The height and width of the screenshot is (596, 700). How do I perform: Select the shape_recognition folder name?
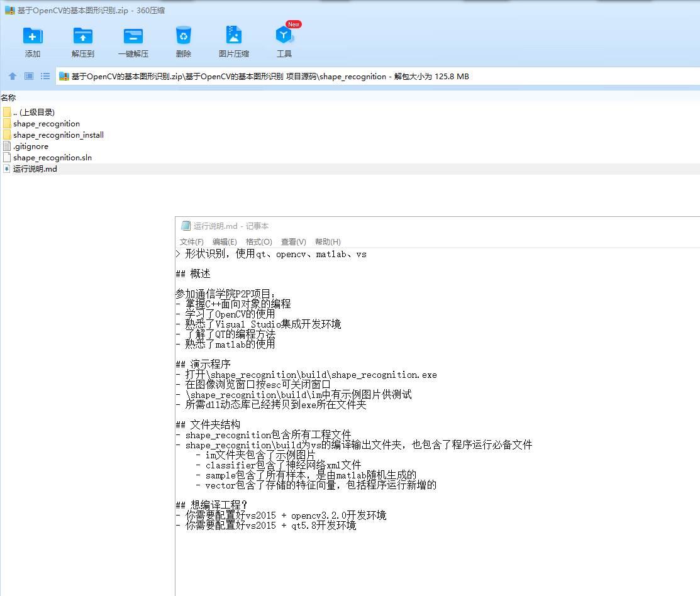(47, 124)
